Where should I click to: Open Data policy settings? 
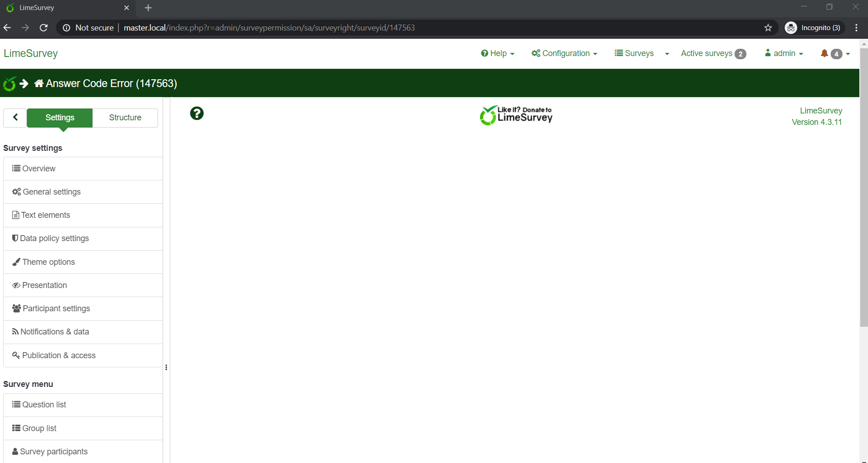point(83,238)
